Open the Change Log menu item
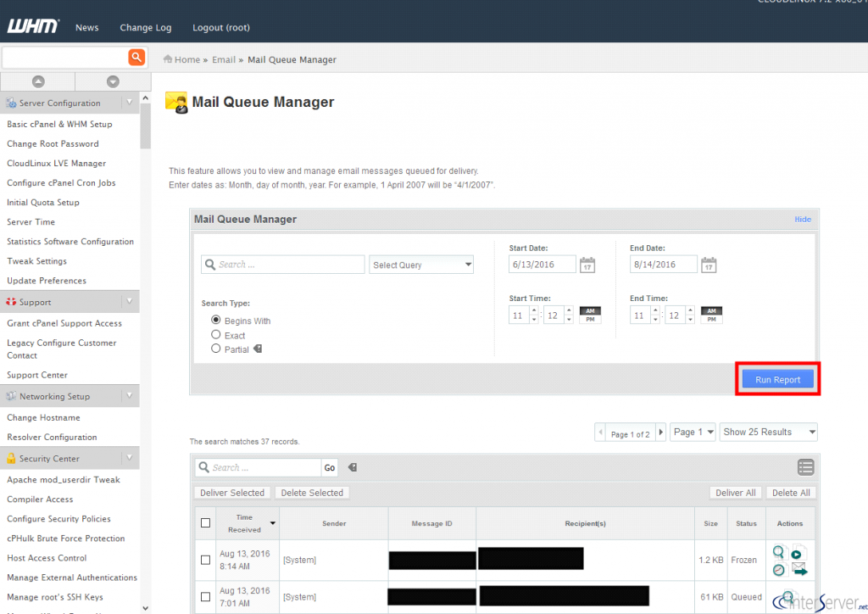This screenshot has height=614, width=868. coord(146,27)
